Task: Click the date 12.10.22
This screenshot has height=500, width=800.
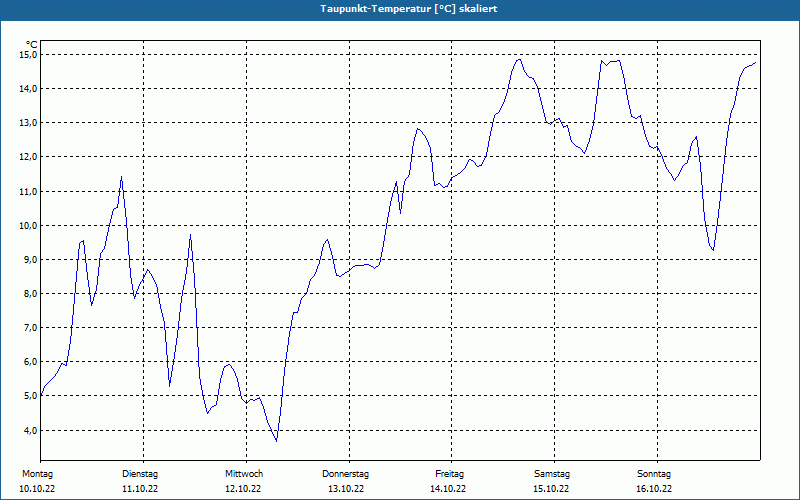Action: tap(243, 489)
